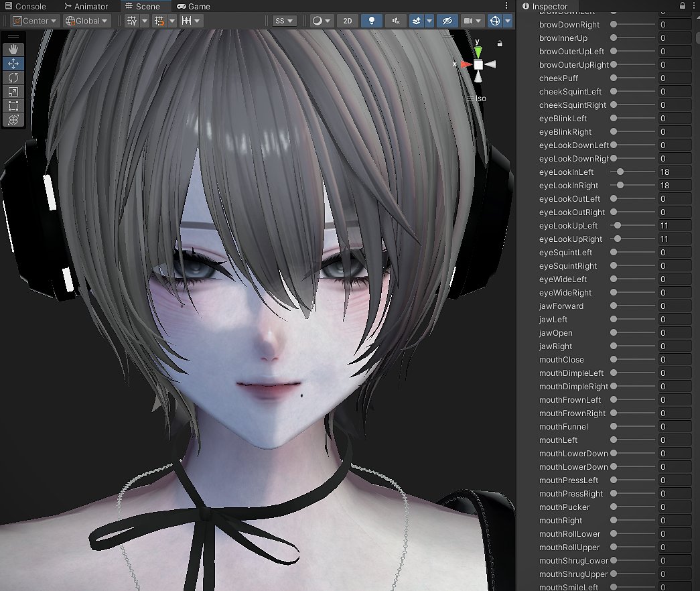
Task: Switch to the Console tab
Action: (25, 6)
